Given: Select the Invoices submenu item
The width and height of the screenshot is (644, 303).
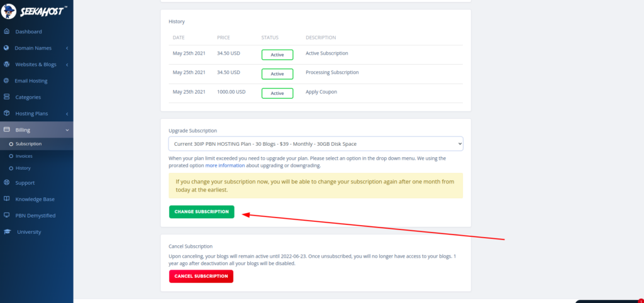Looking at the screenshot, I should tap(24, 156).
